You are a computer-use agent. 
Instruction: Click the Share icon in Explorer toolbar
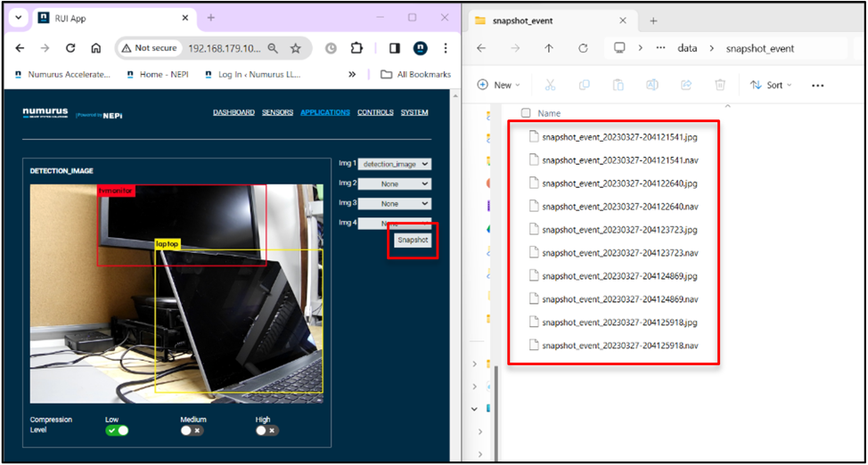(x=686, y=86)
